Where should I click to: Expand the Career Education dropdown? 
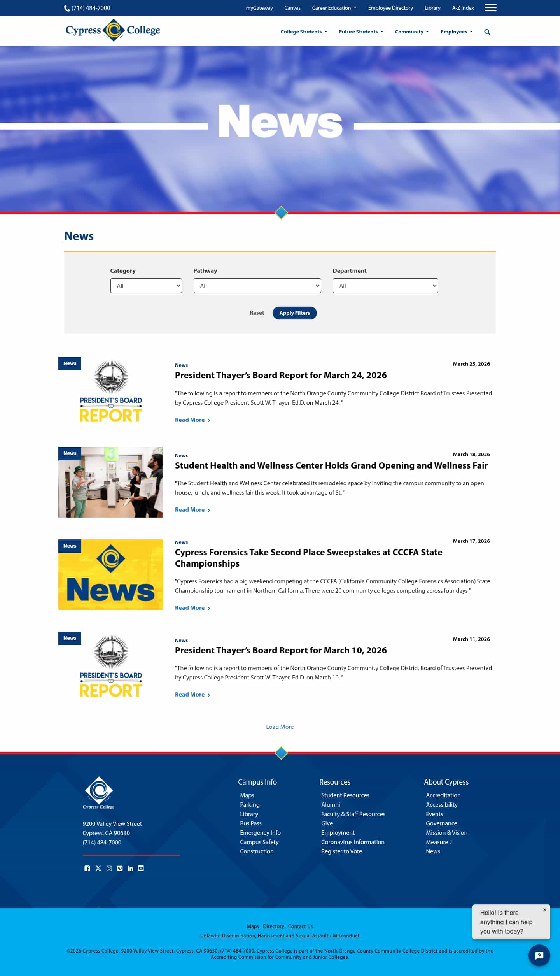[334, 8]
